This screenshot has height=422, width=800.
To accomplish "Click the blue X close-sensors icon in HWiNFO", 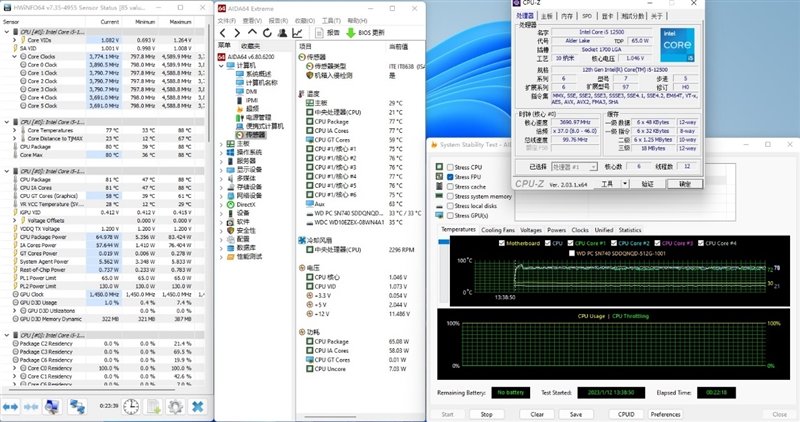I will (x=197, y=407).
